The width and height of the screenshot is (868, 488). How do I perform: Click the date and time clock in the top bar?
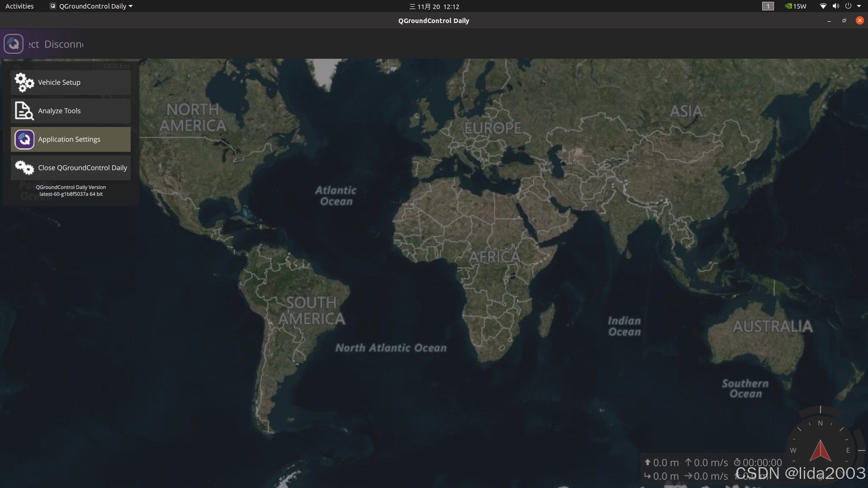434,6
